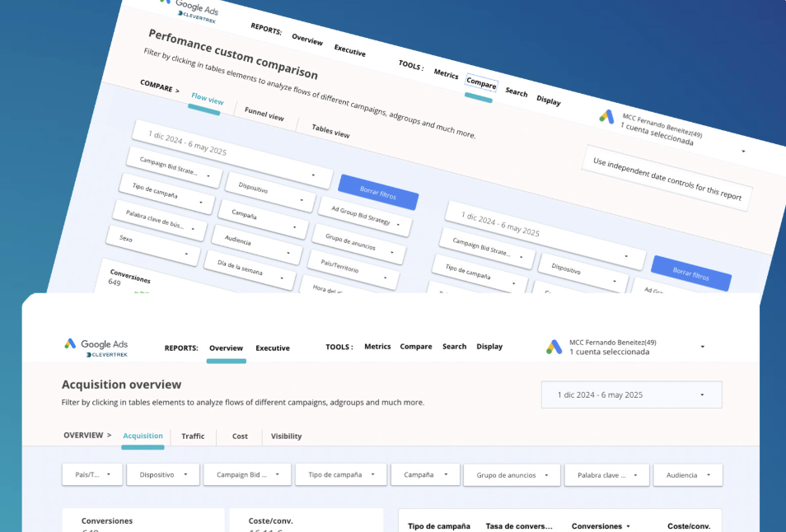This screenshot has width=786, height=532.
Task: Select the Acquisition overview tab
Action: pos(143,436)
